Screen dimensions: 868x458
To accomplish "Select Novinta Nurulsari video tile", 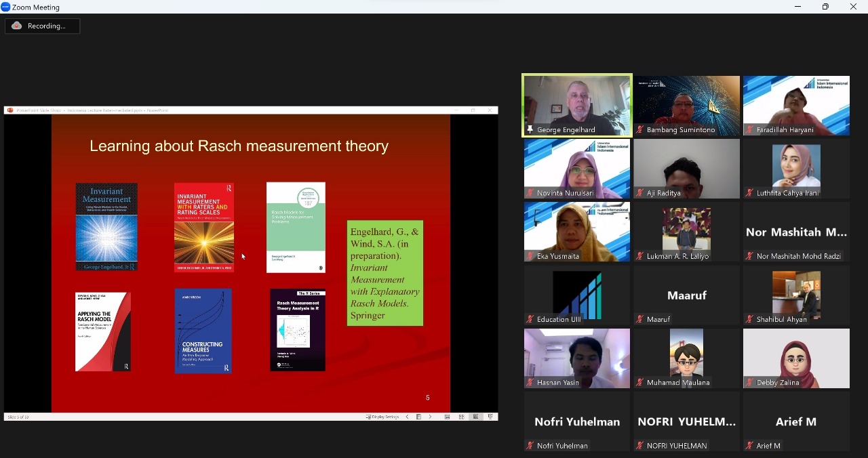I will click(x=577, y=169).
